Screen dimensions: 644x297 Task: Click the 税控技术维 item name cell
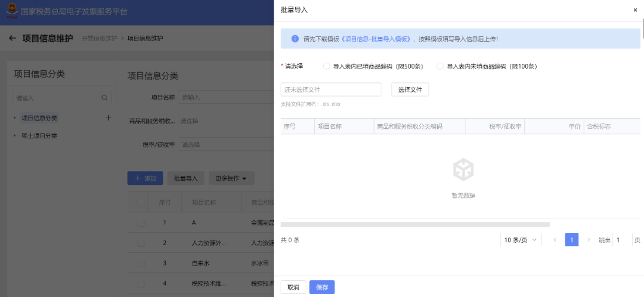coord(209,283)
